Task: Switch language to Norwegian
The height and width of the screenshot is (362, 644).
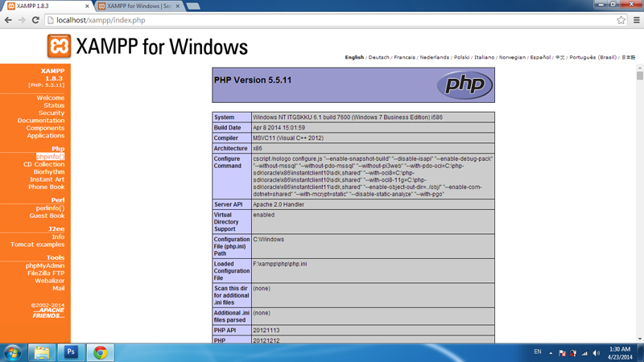Action: pyautogui.click(x=512, y=57)
